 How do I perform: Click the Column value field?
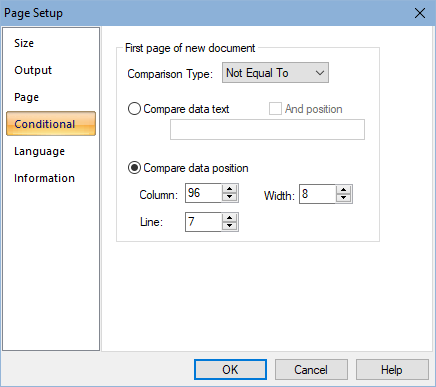203,193
